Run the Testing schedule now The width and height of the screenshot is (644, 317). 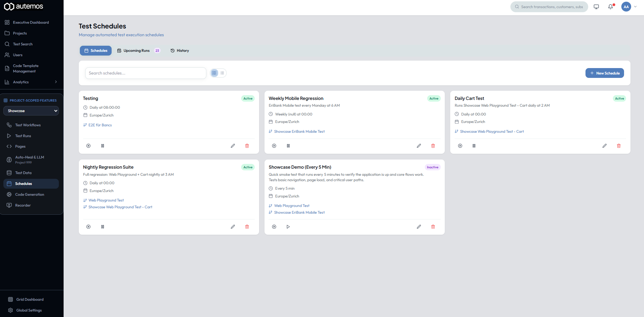[x=88, y=146]
